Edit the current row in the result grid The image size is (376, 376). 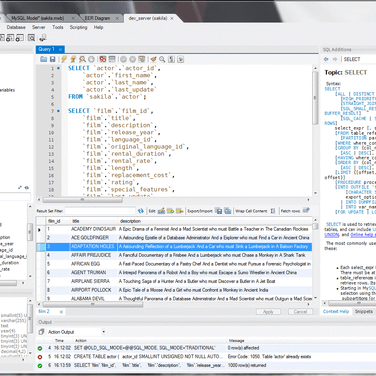(161, 211)
